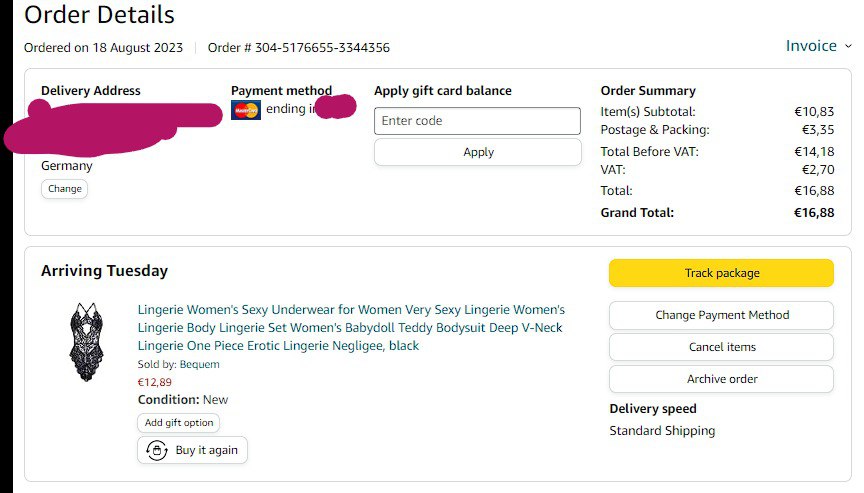Click the chevron arrow beside Invoice

click(849, 46)
